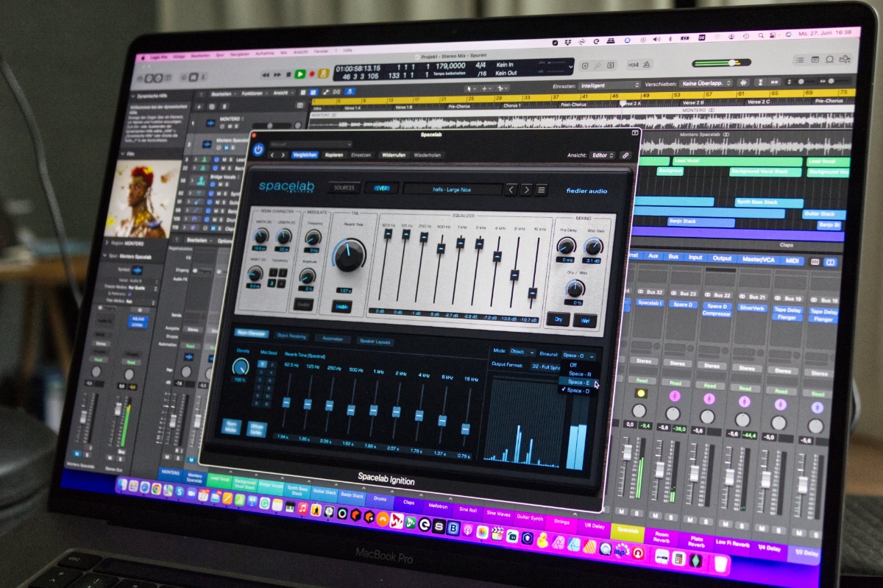Image resolution: width=883 pixels, height=588 pixels.
Task: Click the plugin window link chain icon
Action: pyautogui.click(x=625, y=156)
